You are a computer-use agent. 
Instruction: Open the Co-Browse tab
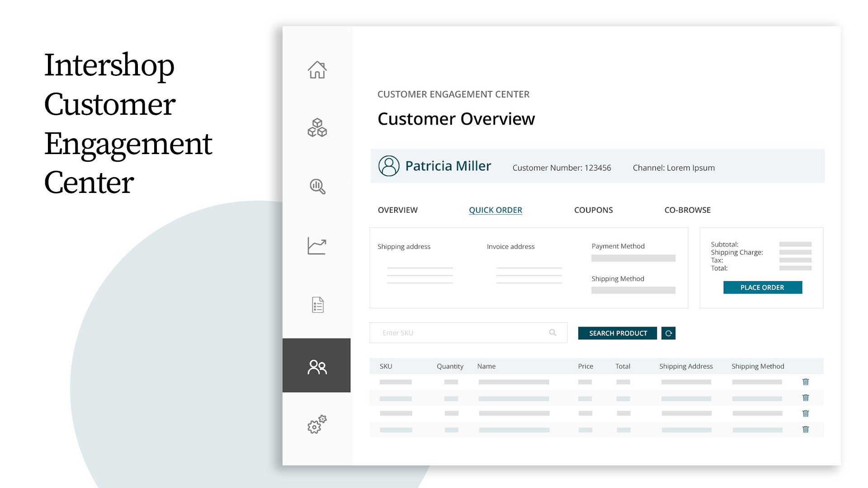[x=687, y=210]
